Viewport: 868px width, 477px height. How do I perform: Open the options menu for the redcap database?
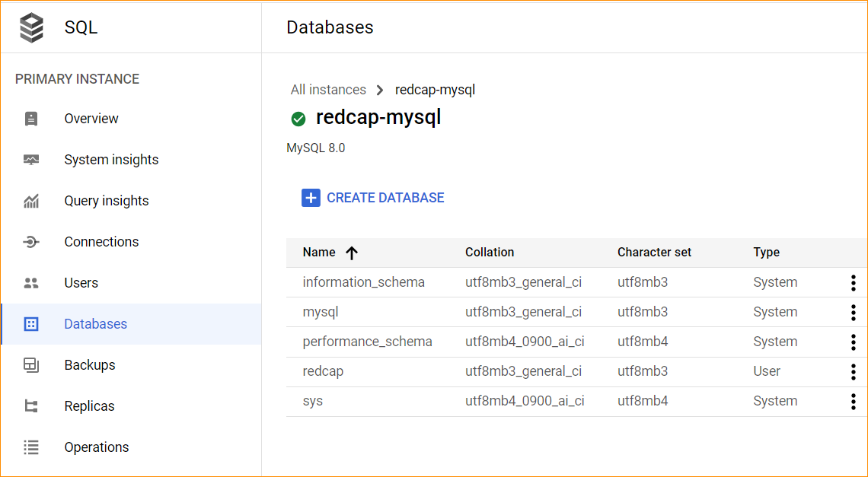coord(853,371)
